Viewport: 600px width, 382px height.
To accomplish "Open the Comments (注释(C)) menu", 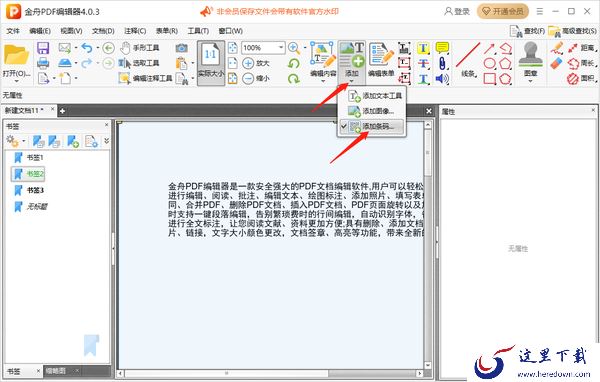I will [135, 31].
